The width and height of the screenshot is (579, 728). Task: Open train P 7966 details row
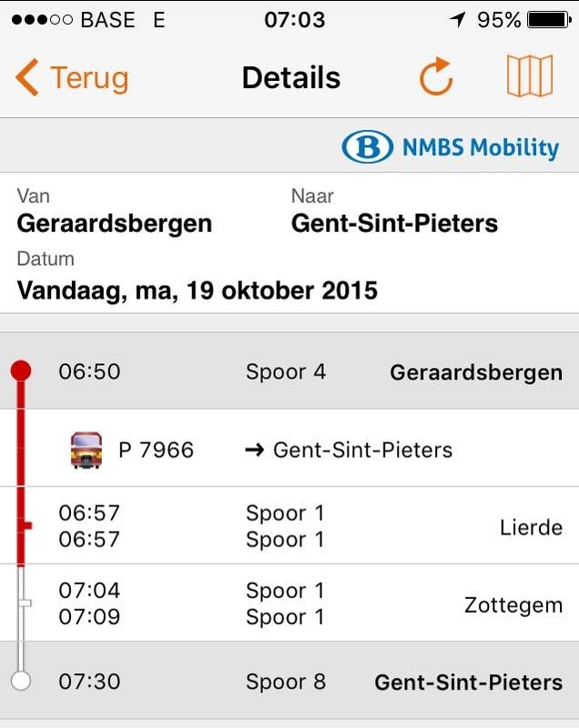point(289,449)
